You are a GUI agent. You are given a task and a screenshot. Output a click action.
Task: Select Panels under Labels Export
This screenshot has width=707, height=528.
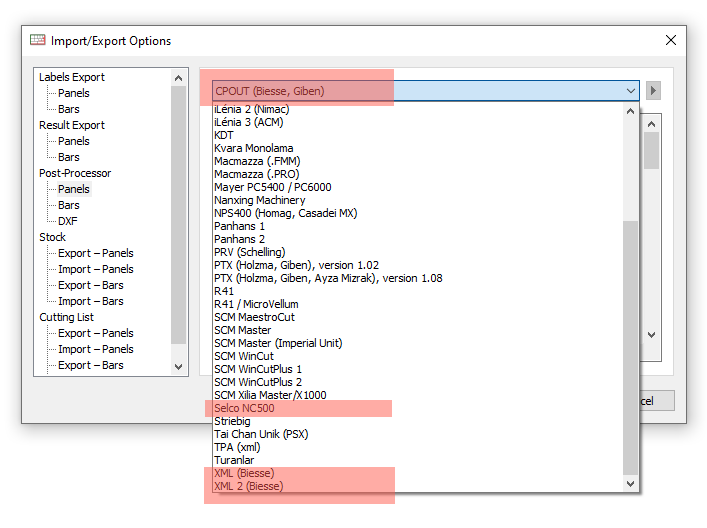pyautogui.click(x=74, y=93)
